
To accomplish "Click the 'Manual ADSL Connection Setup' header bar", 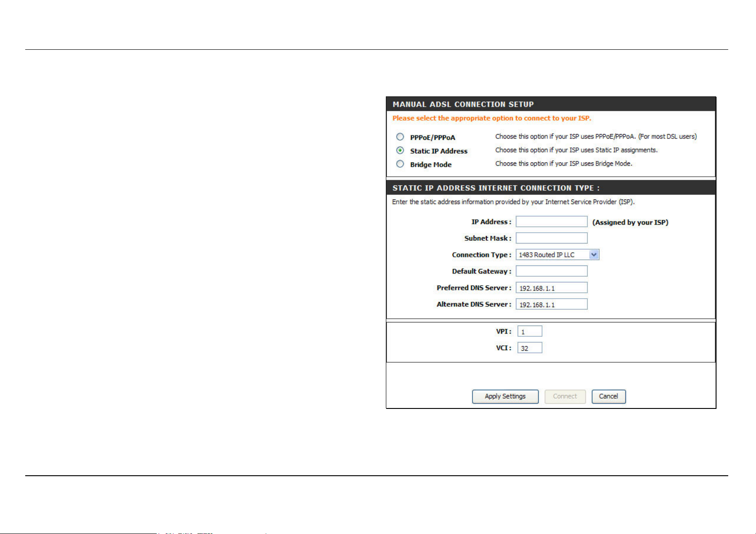I will coord(463,104).
